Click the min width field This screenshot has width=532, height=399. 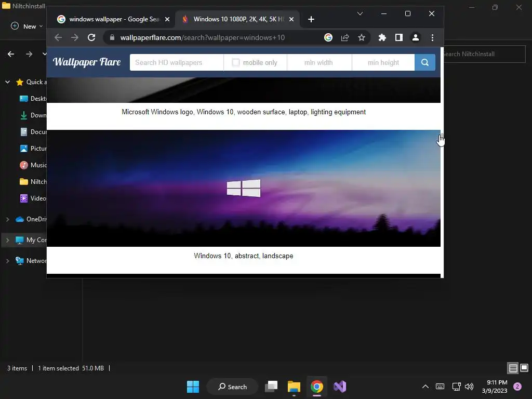click(320, 62)
